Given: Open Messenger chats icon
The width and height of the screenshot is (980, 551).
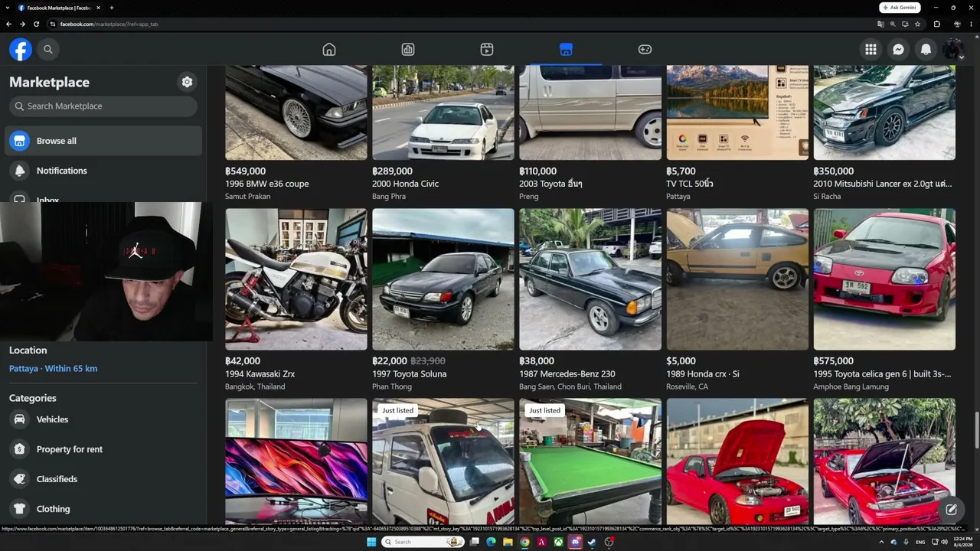Looking at the screenshot, I should click(898, 50).
